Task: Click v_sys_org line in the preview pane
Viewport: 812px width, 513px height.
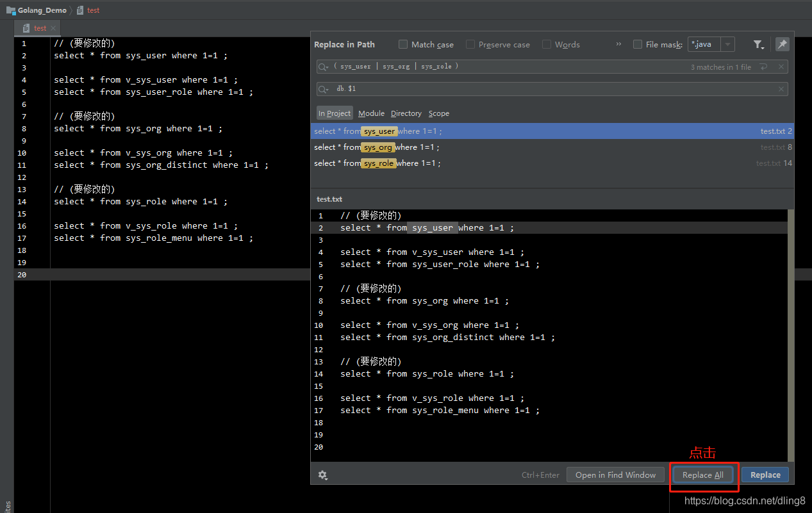Action: point(430,325)
